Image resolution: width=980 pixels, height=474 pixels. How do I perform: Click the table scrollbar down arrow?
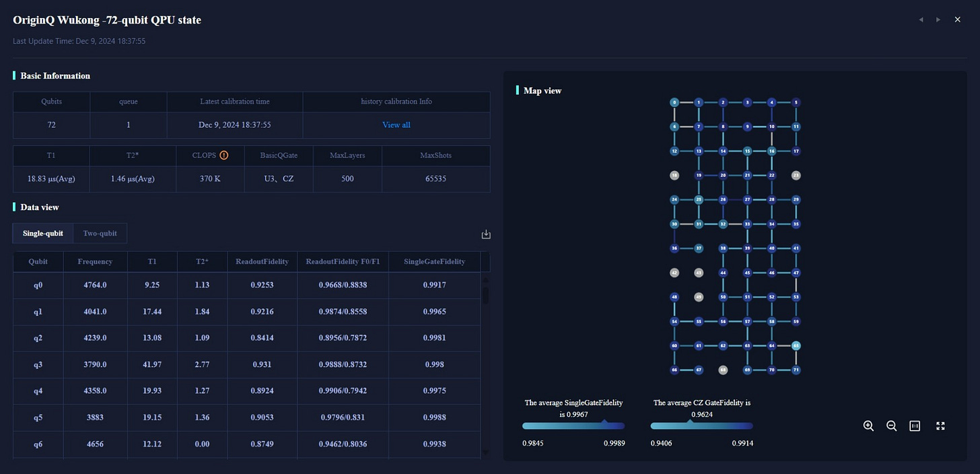486,453
